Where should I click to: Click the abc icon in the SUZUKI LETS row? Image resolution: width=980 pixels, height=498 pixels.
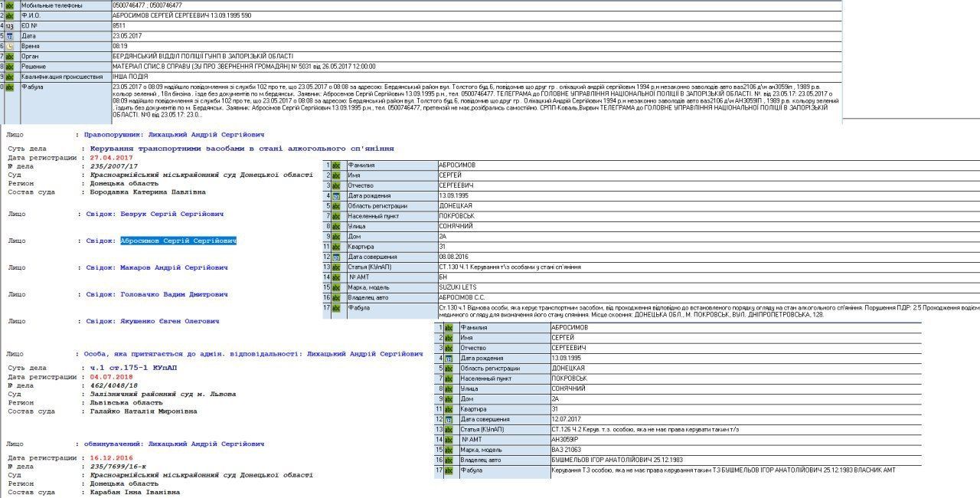click(x=336, y=287)
